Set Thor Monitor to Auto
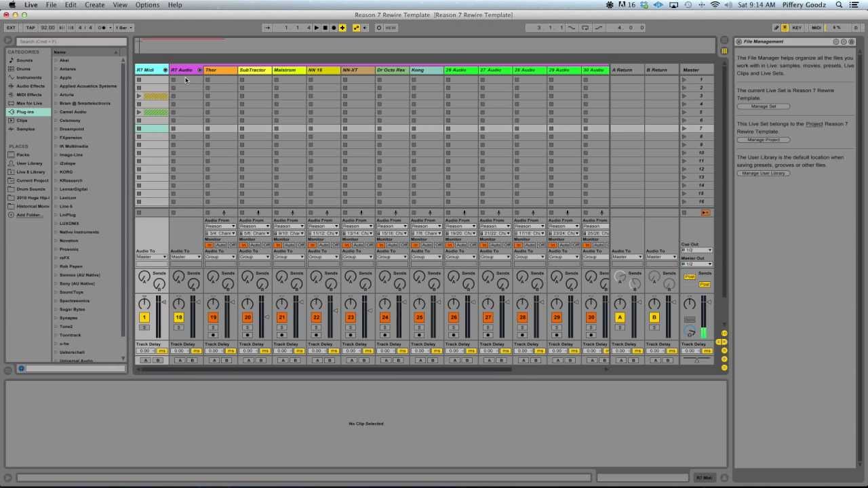868x488 pixels. 221,245
